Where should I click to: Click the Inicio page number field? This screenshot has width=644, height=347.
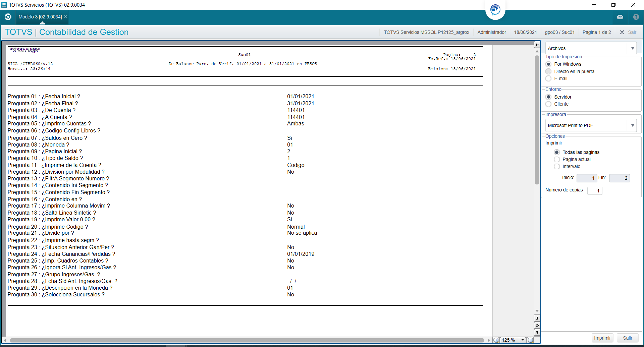(586, 178)
